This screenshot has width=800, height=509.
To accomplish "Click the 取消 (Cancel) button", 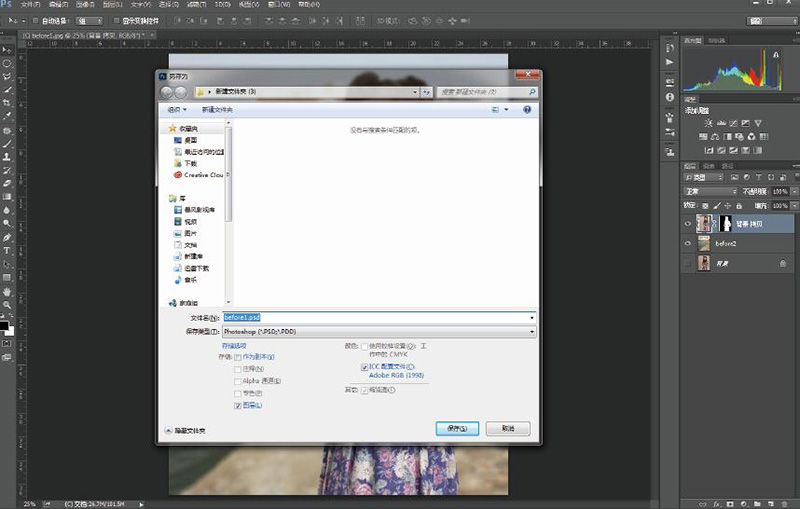I will point(508,428).
